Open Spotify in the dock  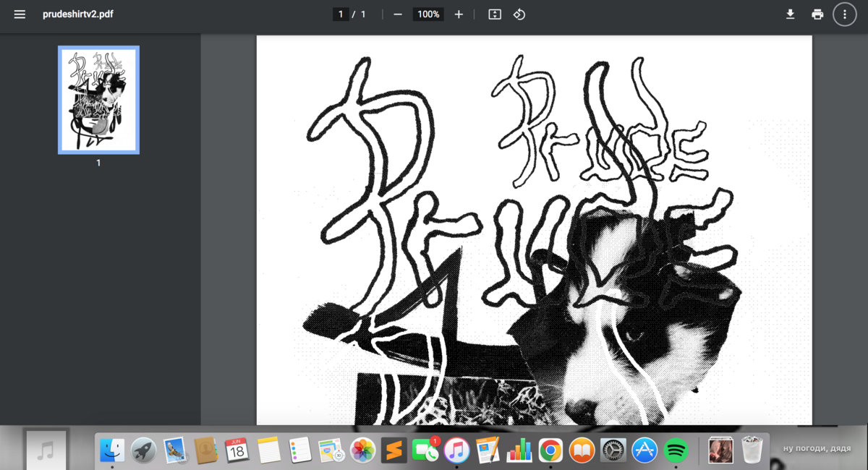[x=676, y=450]
